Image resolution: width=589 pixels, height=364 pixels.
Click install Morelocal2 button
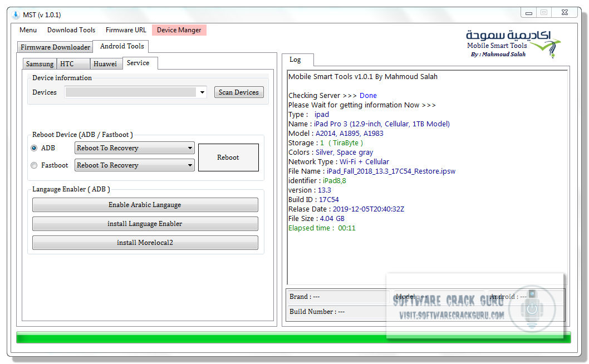click(145, 243)
